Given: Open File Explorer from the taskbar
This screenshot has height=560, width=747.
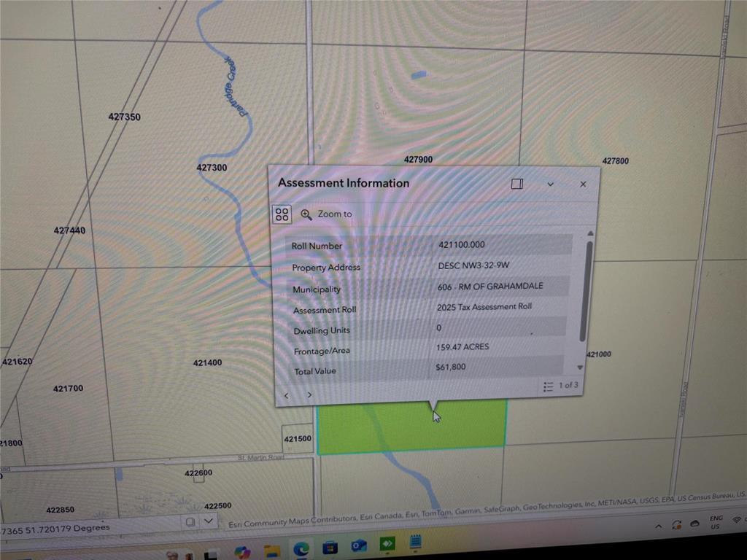Looking at the screenshot, I should [x=272, y=550].
